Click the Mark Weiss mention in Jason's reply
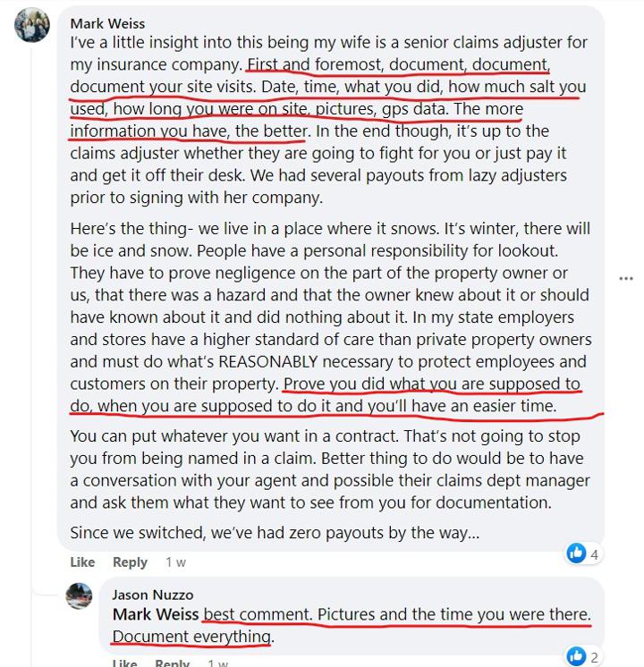The image size is (644, 667). [x=156, y=614]
